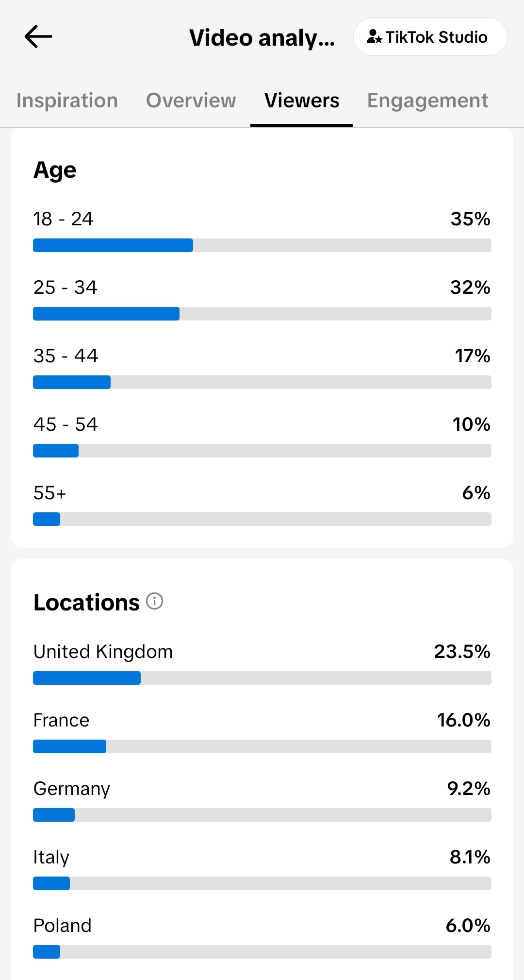
Task: Switch to the Overview tab
Action: [x=191, y=101]
